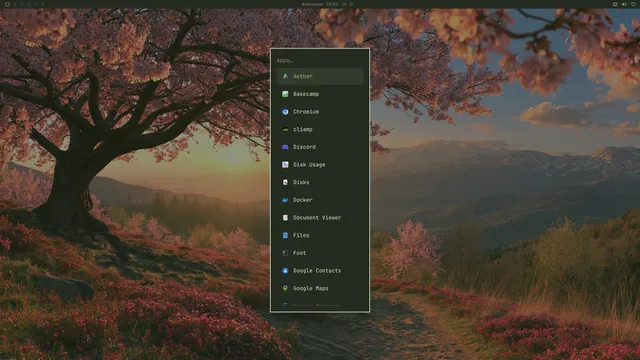This screenshot has height=360, width=640.
Task: Launch Google Contacts from its icon
Action: click(285, 271)
